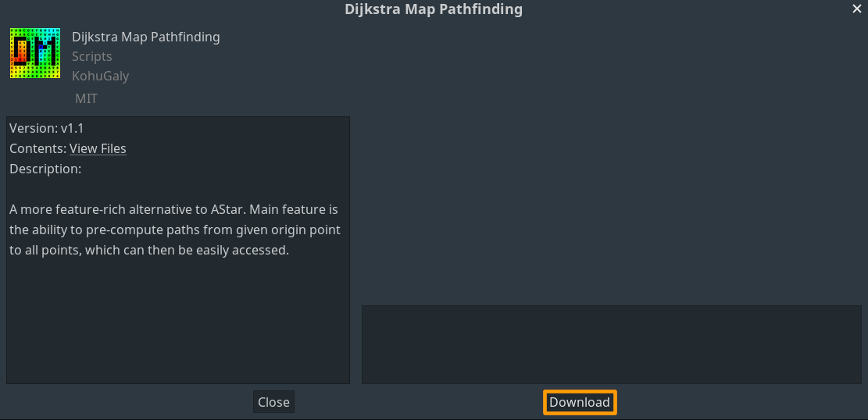This screenshot has width=868, height=420.
Task: Click the empty preview thumbnails strip
Action: [611, 344]
